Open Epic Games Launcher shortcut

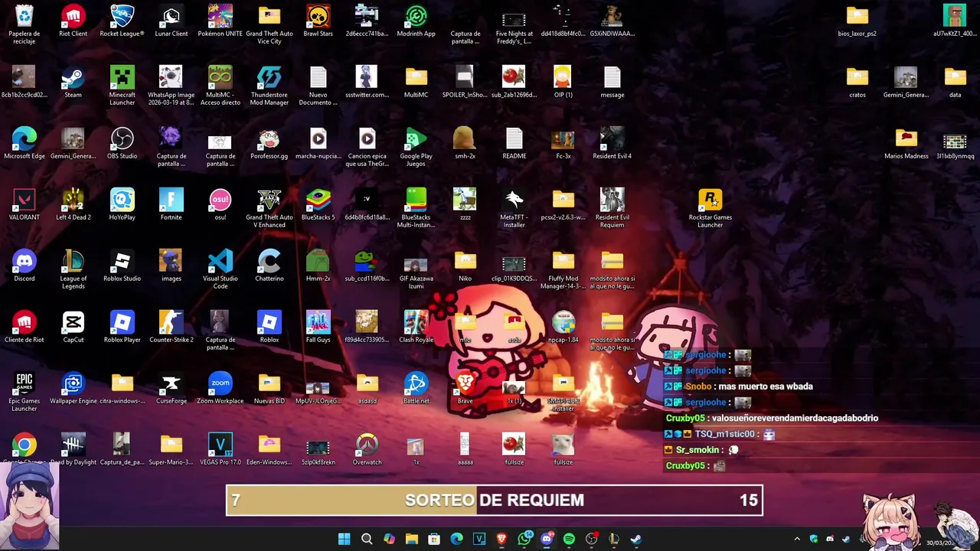24,392
